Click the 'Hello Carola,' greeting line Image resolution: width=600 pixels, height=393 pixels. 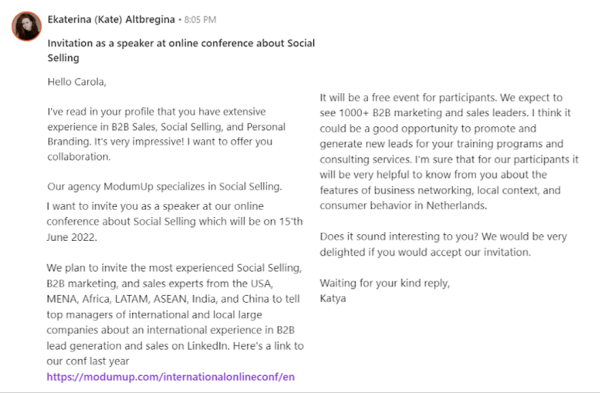(77, 82)
